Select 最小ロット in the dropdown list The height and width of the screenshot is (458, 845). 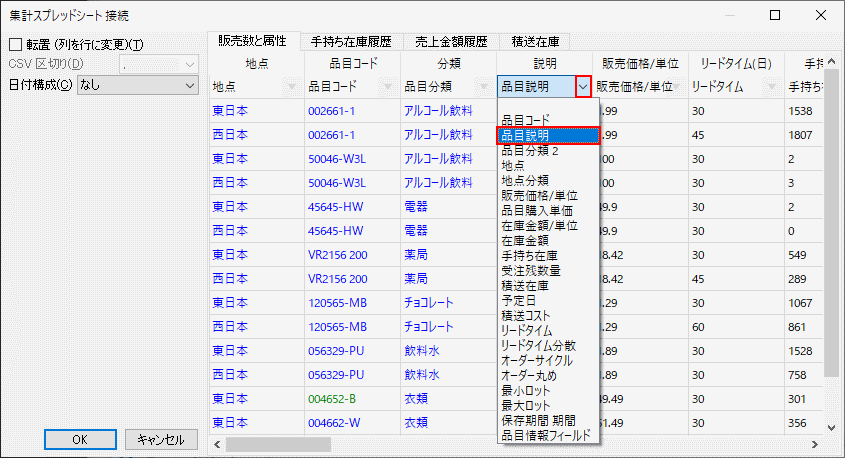point(525,390)
